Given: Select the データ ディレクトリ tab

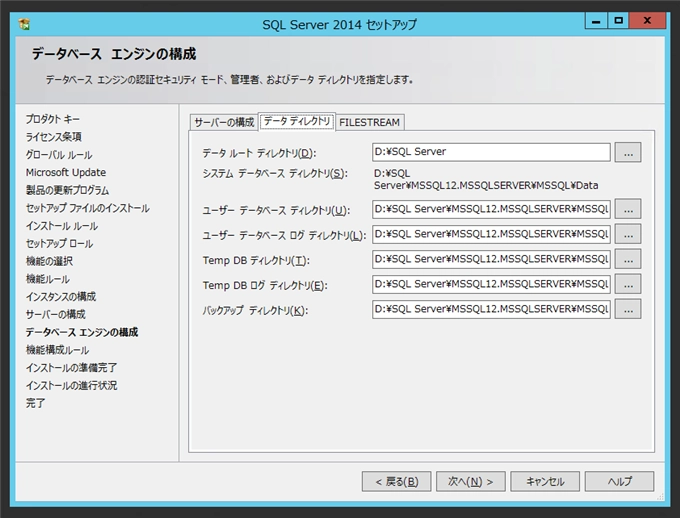Looking at the screenshot, I should point(297,121).
